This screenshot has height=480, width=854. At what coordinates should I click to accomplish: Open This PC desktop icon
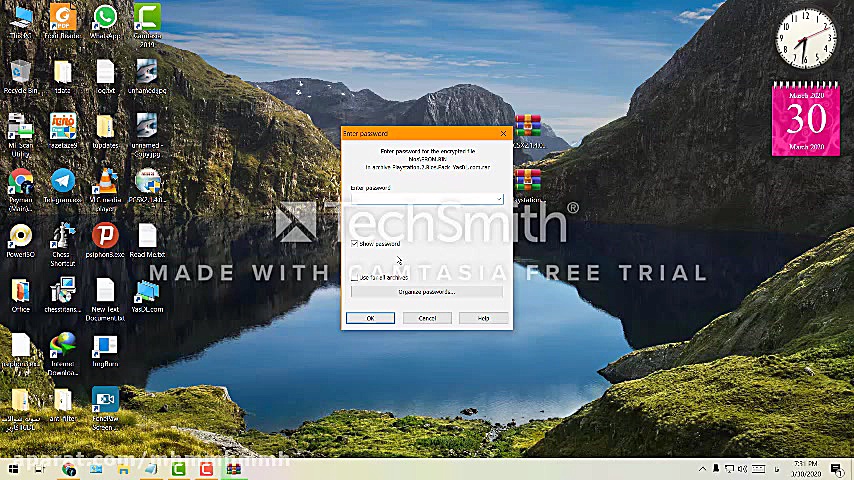(x=20, y=22)
